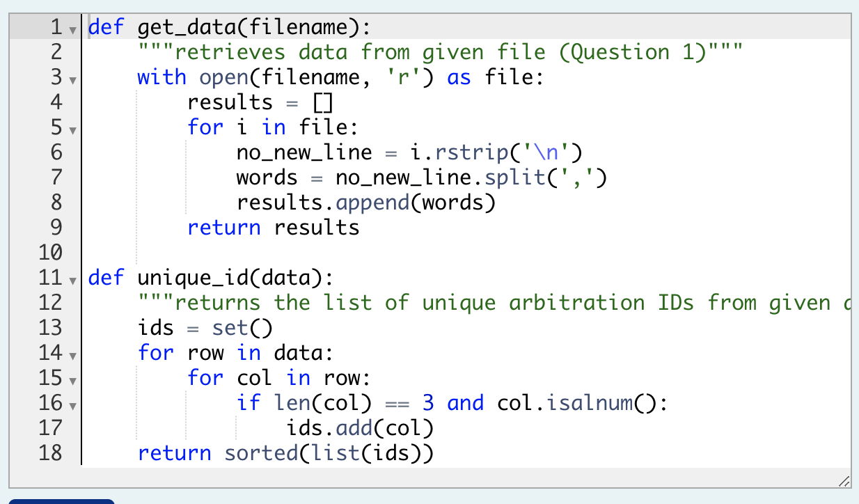
Task: Collapse the 'for col in row' fold arrow on line 15
Action: (72, 380)
